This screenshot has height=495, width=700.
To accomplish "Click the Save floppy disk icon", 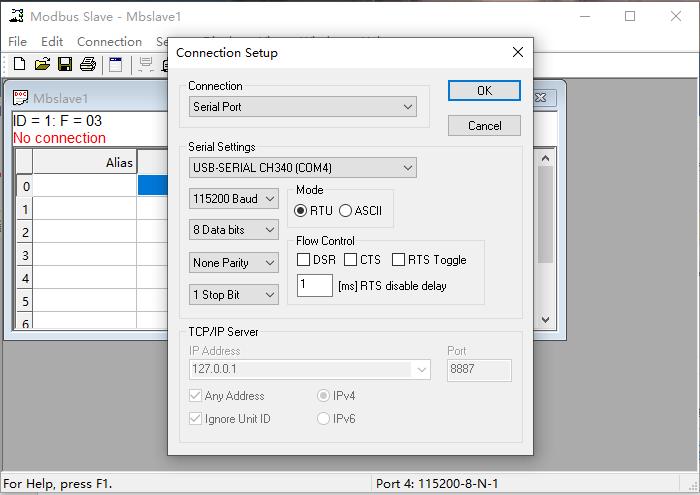I will point(64,65).
